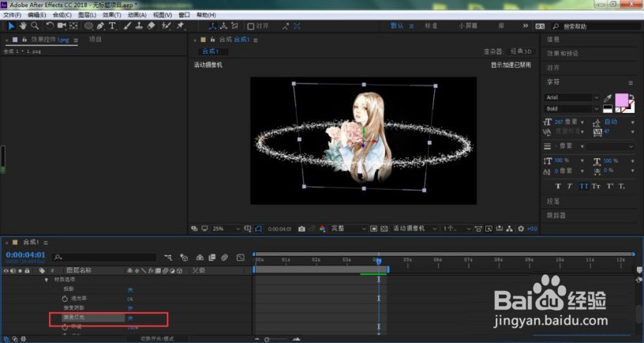Select the Zoom magnifier tool
This screenshot has height=343, width=644.
(x=35, y=26)
